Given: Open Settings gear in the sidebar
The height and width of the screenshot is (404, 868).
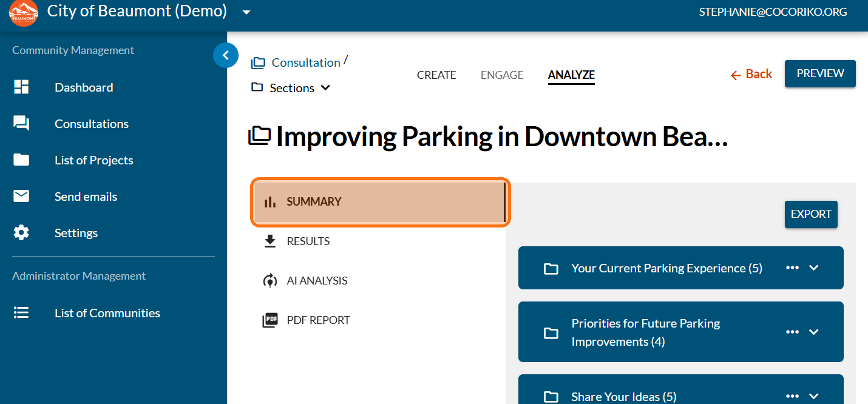Looking at the screenshot, I should [x=21, y=233].
